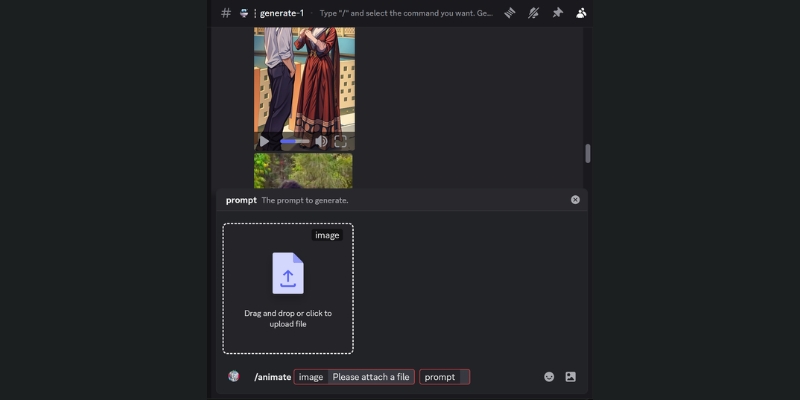Screen dimensions: 800x400
Task: Click the chat scrollbar thumb
Action: 588,154
